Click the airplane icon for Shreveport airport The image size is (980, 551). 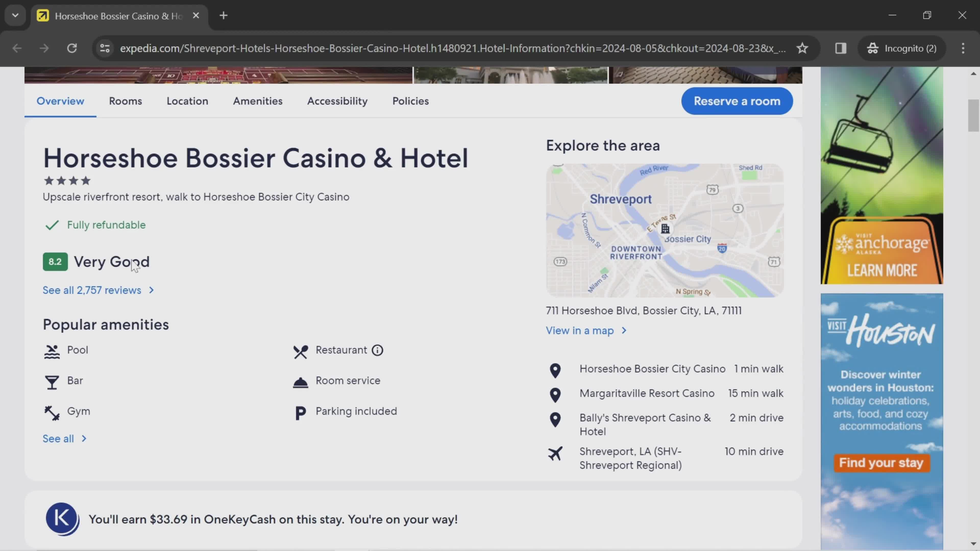tap(555, 453)
